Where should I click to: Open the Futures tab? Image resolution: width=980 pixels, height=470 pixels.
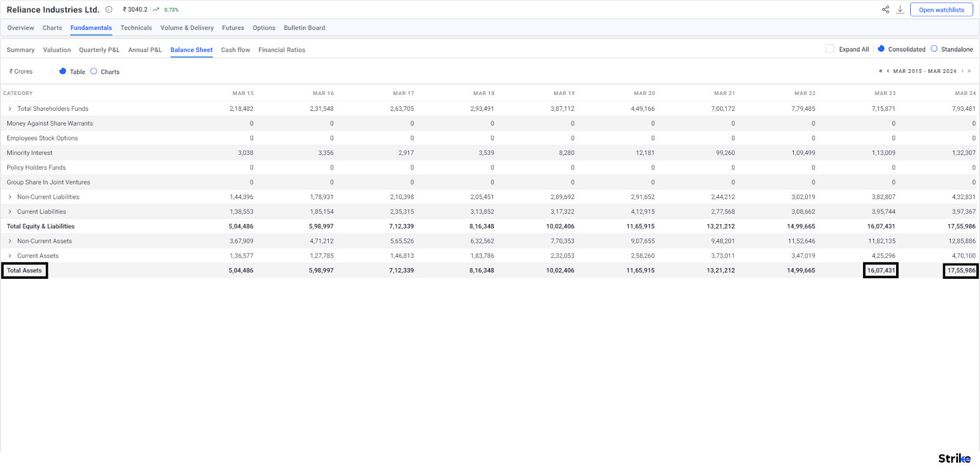click(x=233, y=28)
